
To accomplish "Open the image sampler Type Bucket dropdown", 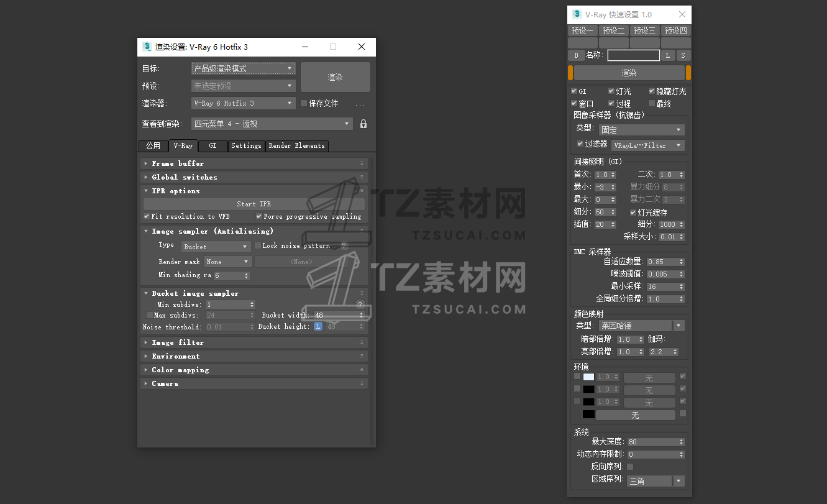I will 216,247.
